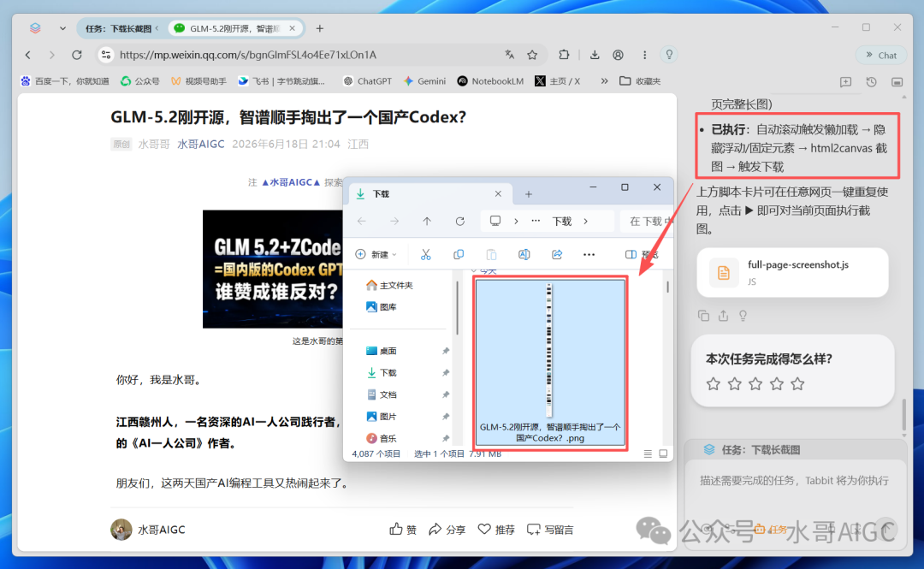This screenshot has height=569, width=924.
Task: Open 百度一下 bookmark
Action: [x=65, y=81]
